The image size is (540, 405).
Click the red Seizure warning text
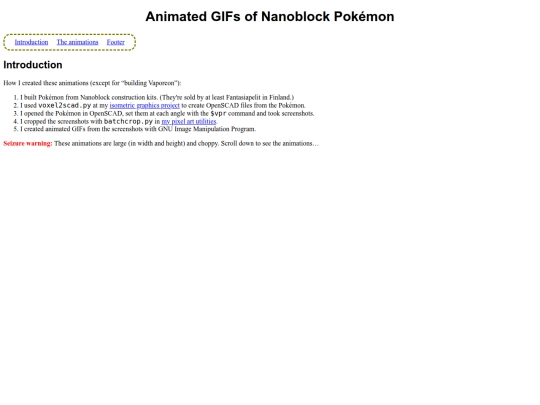coord(28,143)
